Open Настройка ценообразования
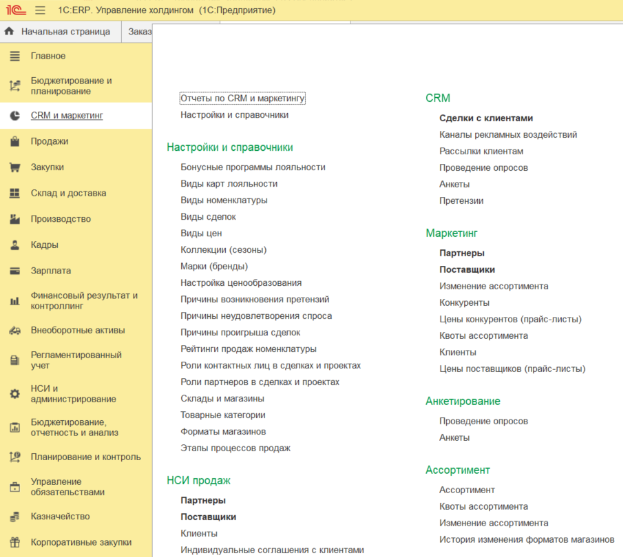The height and width of the screenshot is (557, 624). coord(241,283)
